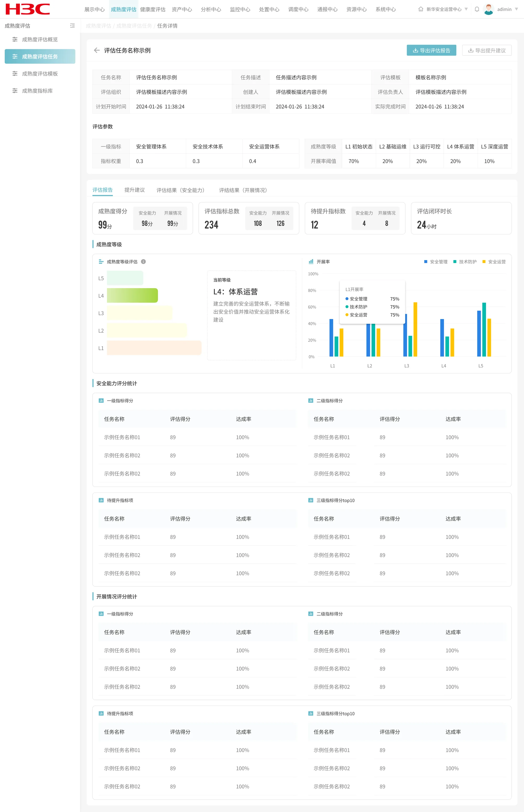Screen dimensions: 524x812
Task: Click the 成熟度得分 99分 card
Action: pyautogui.click(x=143, y=218)
